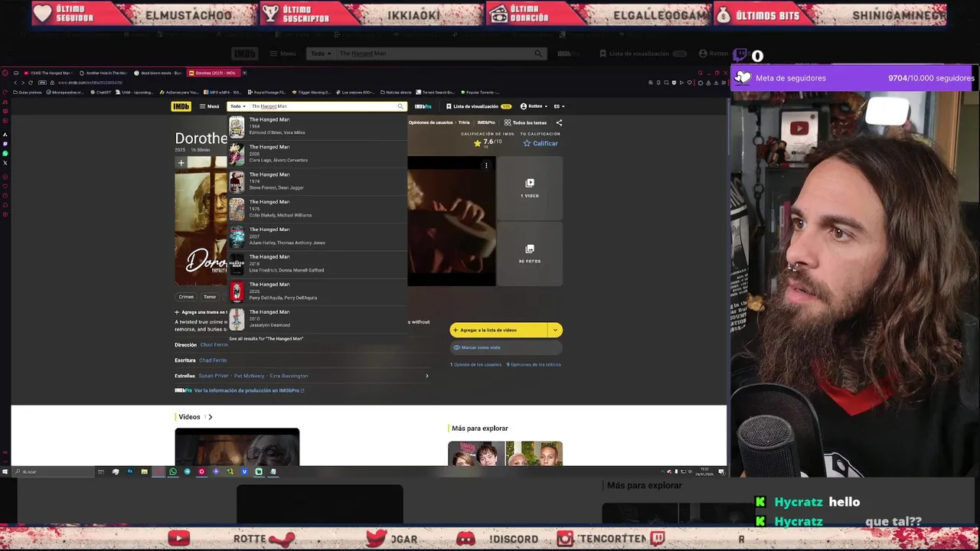Open 1 Opinión de los usuarios

pos(475,364)
